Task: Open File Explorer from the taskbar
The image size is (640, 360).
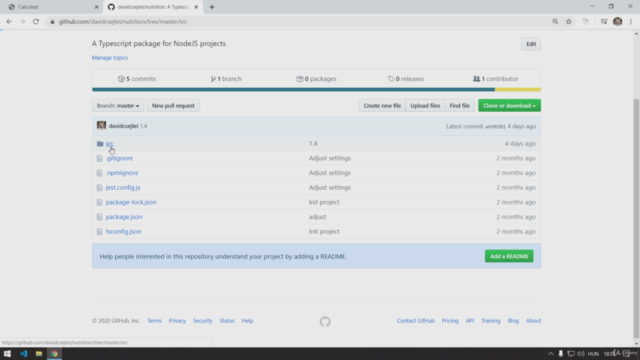Action: (x=39, y=354)
